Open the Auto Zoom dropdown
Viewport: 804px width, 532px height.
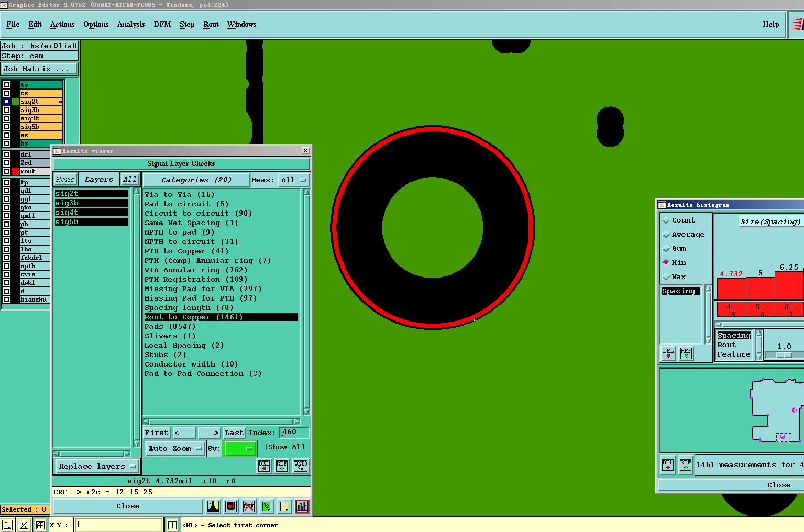tap(174, 449)
